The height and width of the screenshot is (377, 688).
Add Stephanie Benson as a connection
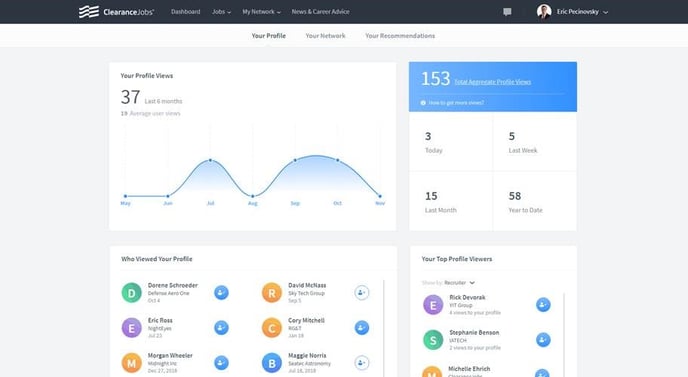tap(543, 340)
